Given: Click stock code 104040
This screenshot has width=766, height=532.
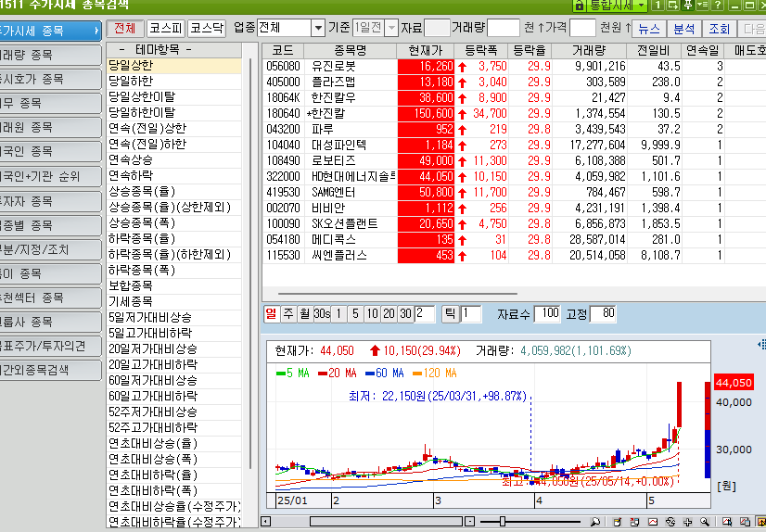Looking at the screenshot, I should (x=283, y=145).
